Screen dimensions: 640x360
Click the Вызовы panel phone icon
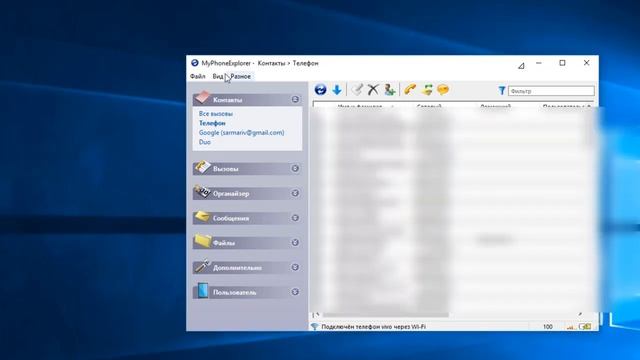click(202, 167)
